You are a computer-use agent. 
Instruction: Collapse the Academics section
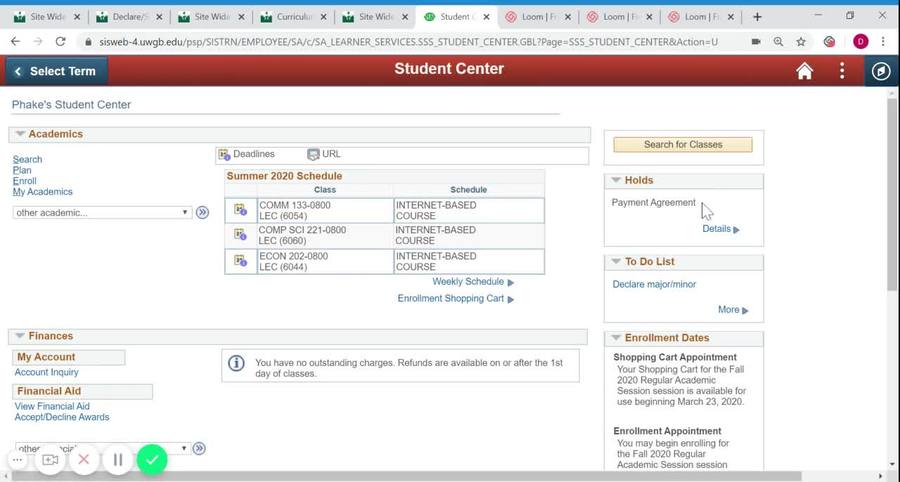pyautogui.click(x=20, y=134)
